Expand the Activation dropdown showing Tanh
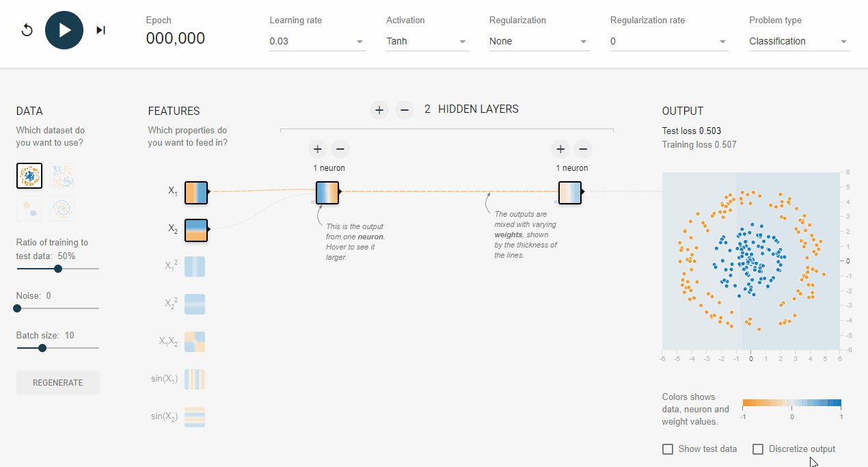 [x=426, y=42]
